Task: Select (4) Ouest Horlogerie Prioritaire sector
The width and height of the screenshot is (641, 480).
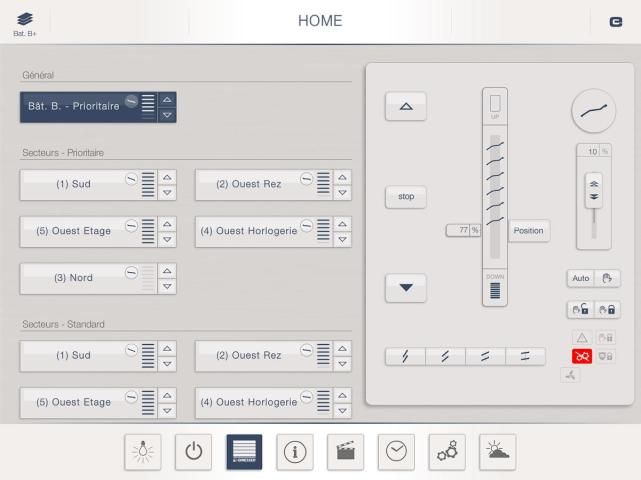Action: pos(255,231)
